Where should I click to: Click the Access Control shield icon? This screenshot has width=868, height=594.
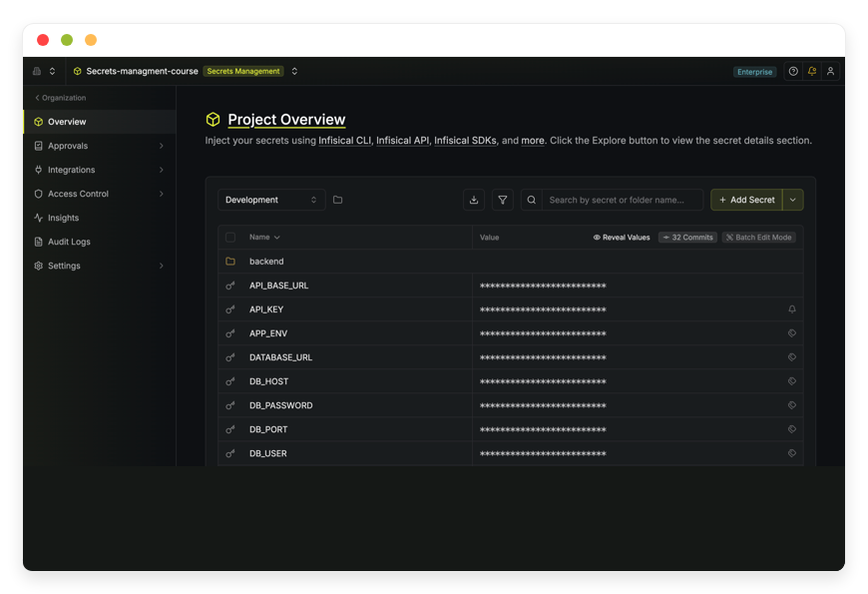[38, 194]
